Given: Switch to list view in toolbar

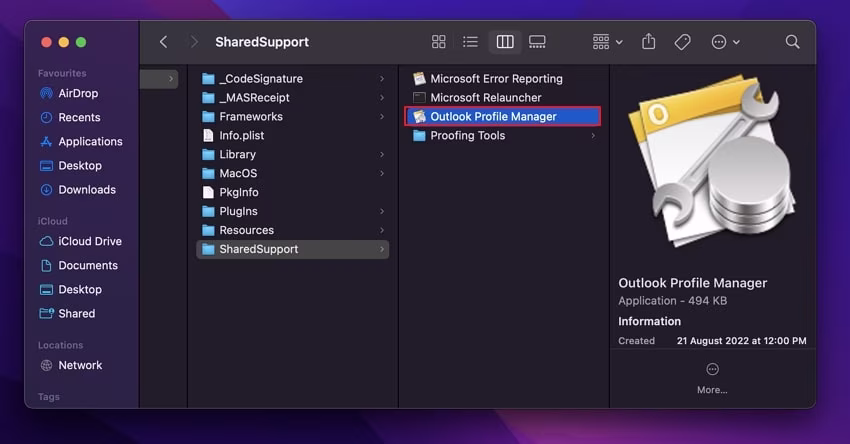Looking at the screenshot, I should point(470,42).
